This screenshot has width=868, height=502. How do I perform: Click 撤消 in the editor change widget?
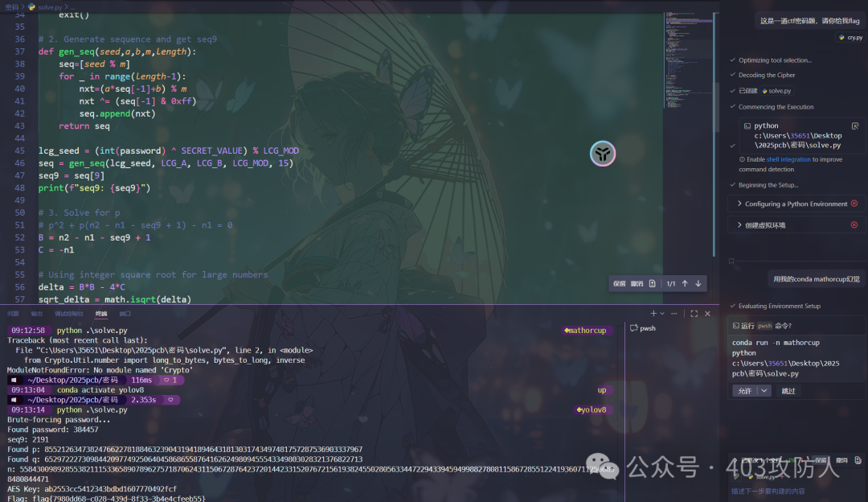(637, 284)
